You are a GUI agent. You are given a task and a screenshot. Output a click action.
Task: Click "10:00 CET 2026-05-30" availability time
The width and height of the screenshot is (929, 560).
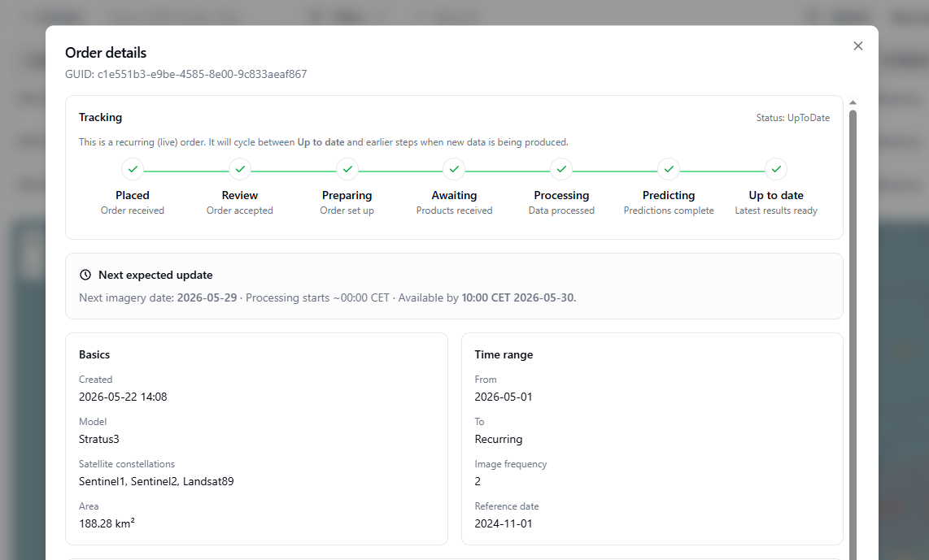tap(518, 297)
